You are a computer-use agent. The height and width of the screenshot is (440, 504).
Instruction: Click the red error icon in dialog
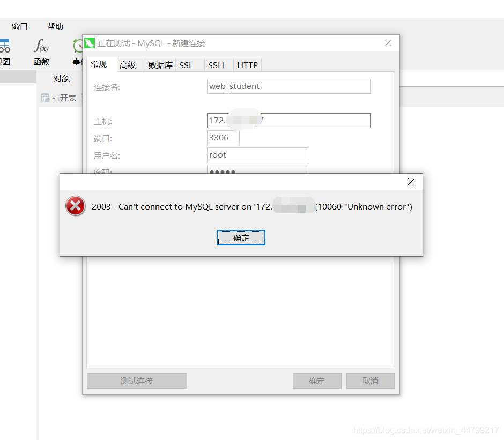point(76,206)
